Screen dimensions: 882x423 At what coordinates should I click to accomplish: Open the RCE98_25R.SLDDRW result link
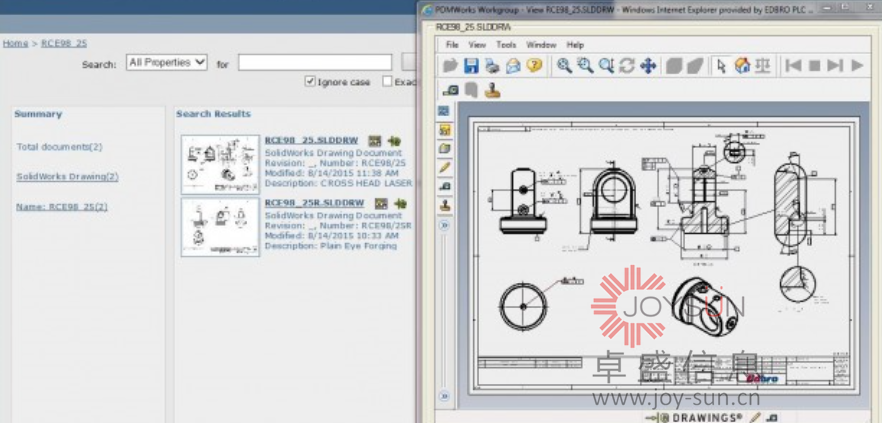tap(314, 203)
